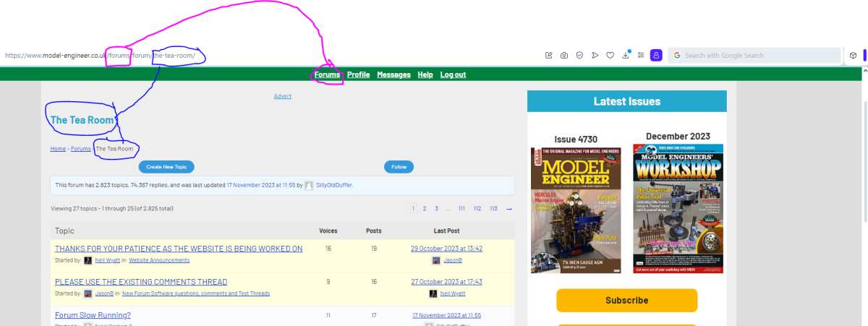Viewport: 868px width, 326px height.
Task: Click the Google logo in search box
Action: 677,55
